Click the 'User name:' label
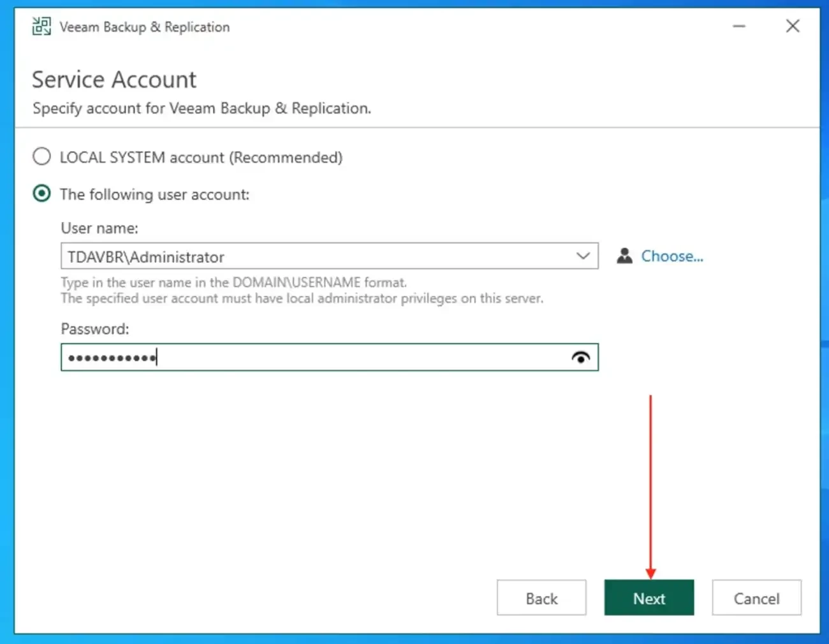The image size is (829, 644). click(99, 228)
